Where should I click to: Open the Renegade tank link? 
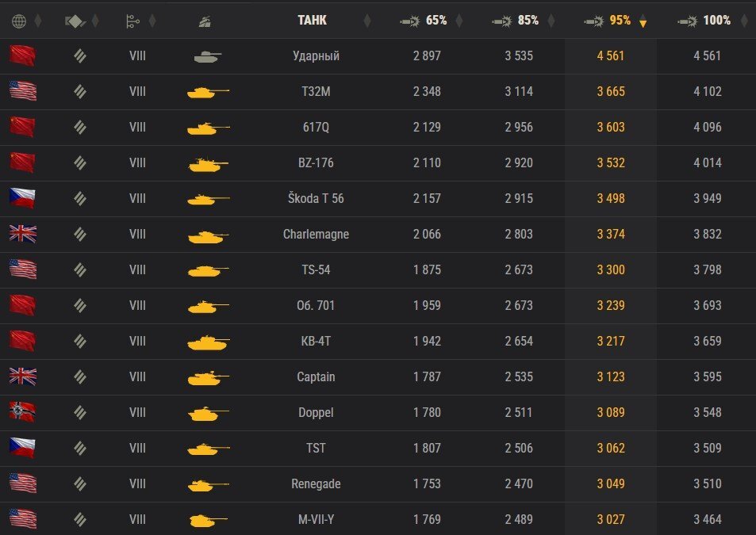coord(316,483)
